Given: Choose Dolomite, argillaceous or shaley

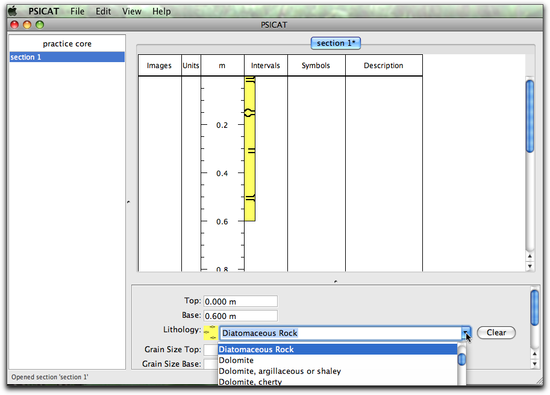Looking at the screenshot, I should click(337, 371).
